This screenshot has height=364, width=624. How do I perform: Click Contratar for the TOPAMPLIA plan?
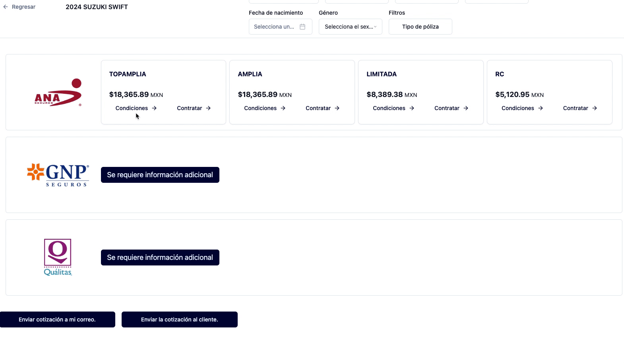click(194, 108)
